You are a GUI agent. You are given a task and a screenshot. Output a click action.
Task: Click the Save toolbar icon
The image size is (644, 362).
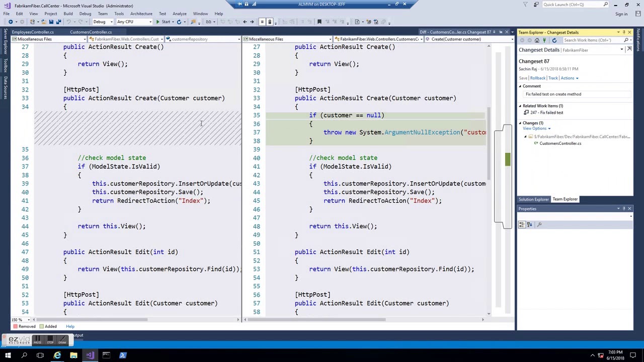coord(51,22)
